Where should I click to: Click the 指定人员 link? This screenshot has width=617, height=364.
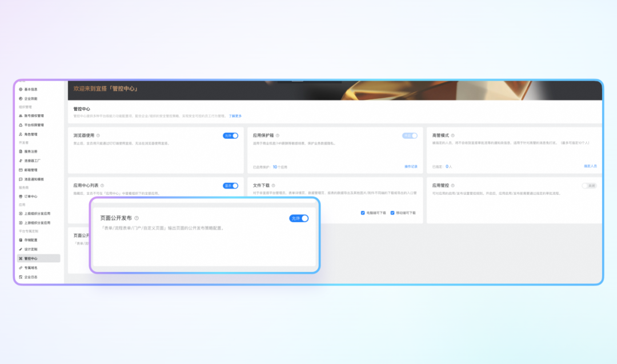tap(590, 166)
